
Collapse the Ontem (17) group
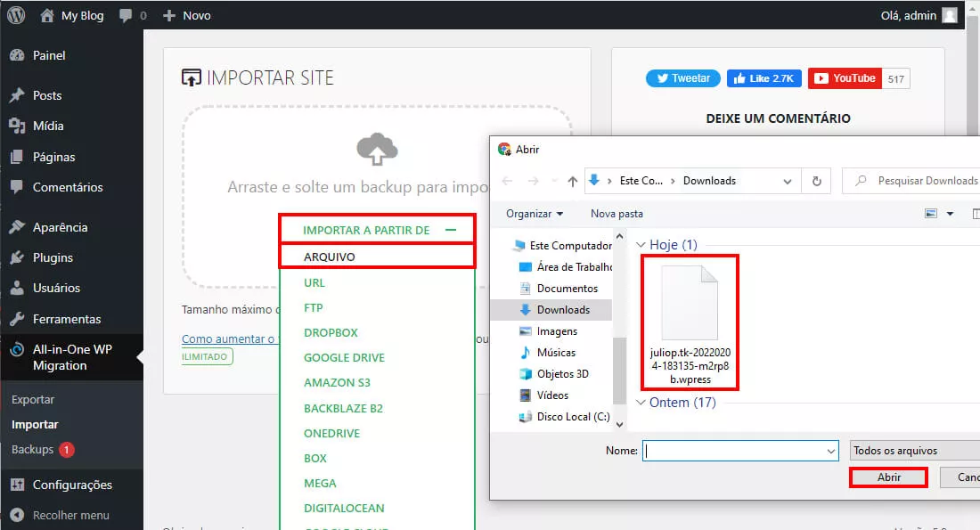641,403
